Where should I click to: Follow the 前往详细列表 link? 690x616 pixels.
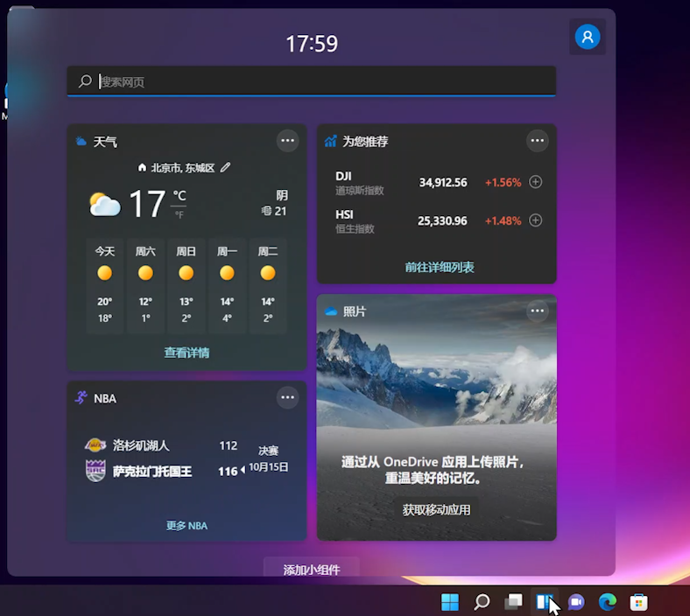[x=440, y=268]
